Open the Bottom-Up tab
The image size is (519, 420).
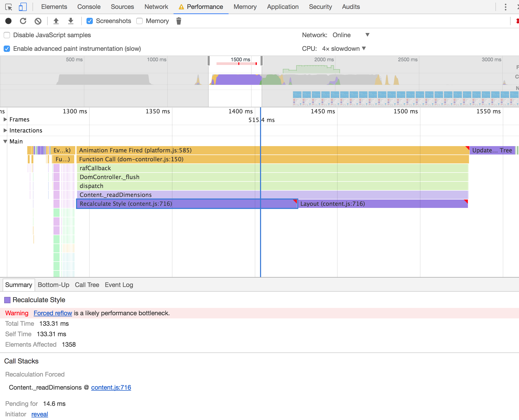[53, 285]
